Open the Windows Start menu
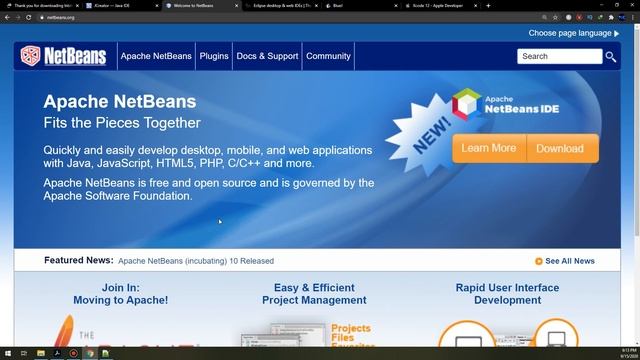Screen dimensions: 640x360 pyautogui.click(x=7, y=353)
